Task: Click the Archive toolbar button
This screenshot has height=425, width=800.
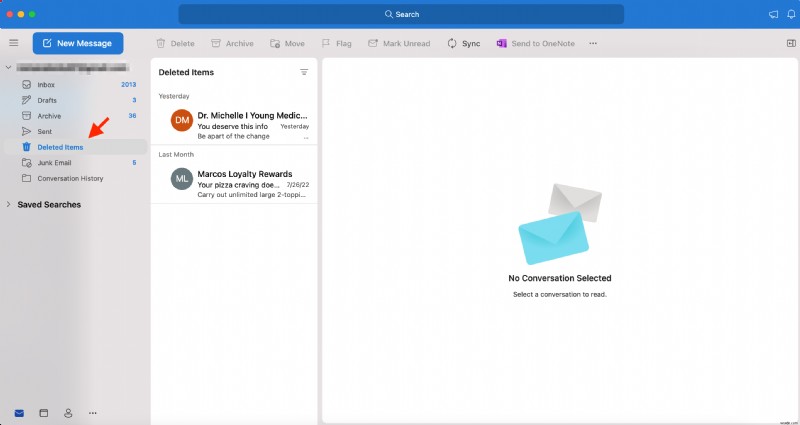Action: [x=232, y=43]
